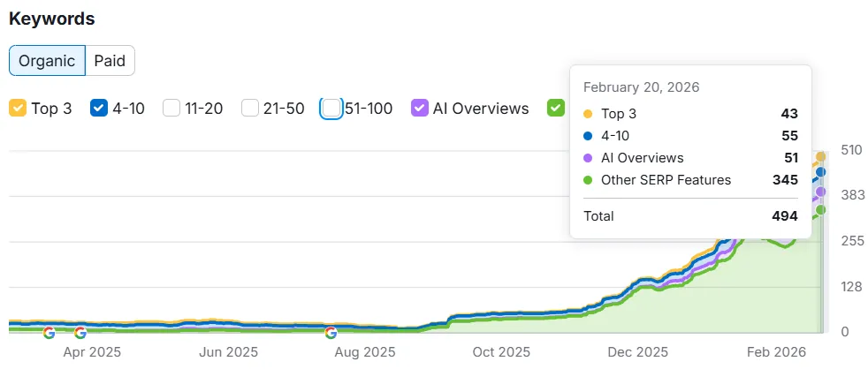
Task: Click the second Google update marker before April 2025
Action: click(80, 333)
